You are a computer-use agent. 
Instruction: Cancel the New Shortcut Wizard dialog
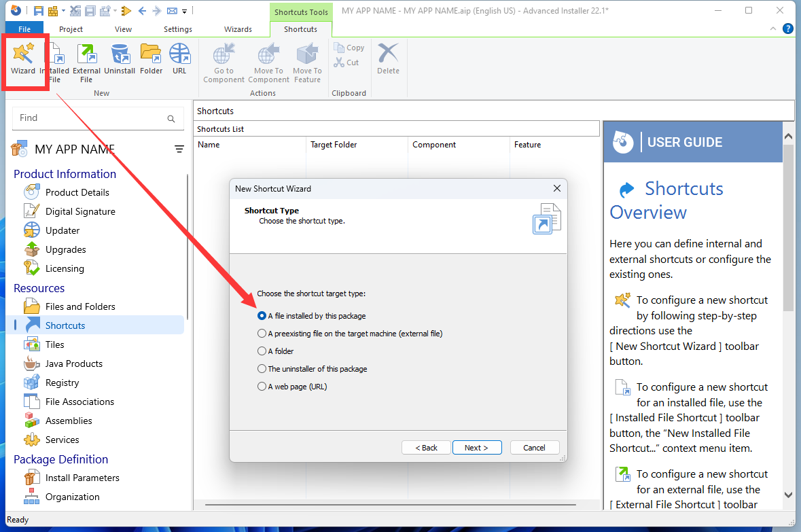534,448
